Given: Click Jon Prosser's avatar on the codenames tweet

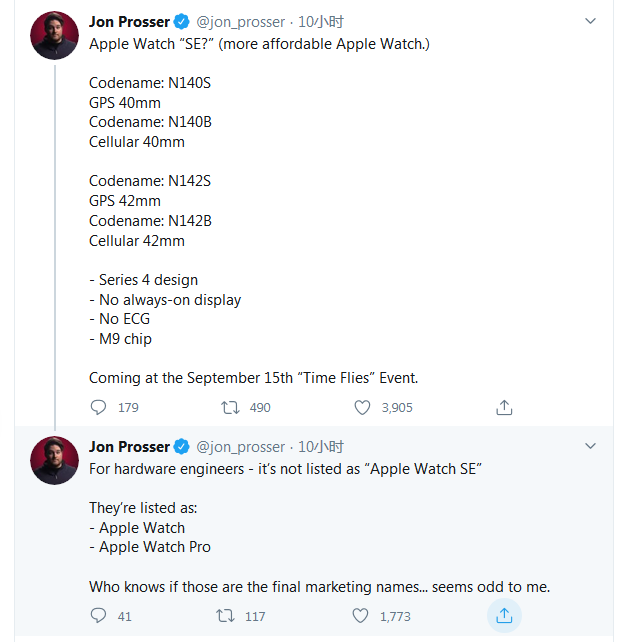Looking at the screenshot, I should pos(55,36).
